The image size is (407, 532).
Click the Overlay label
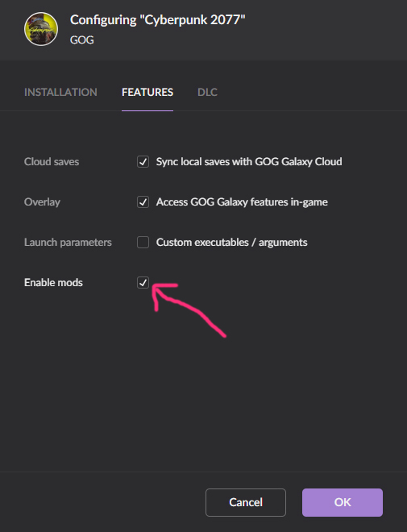[42, 202]
